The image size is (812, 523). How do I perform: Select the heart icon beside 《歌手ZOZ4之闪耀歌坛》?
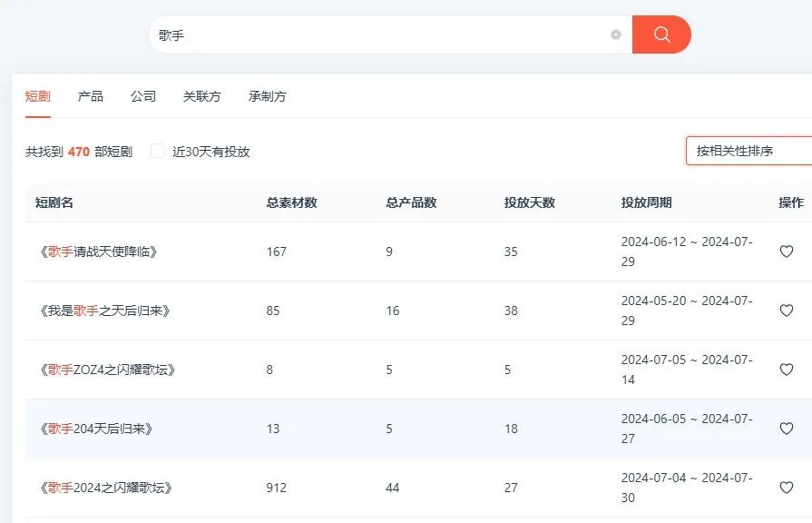tap(786, 370)
